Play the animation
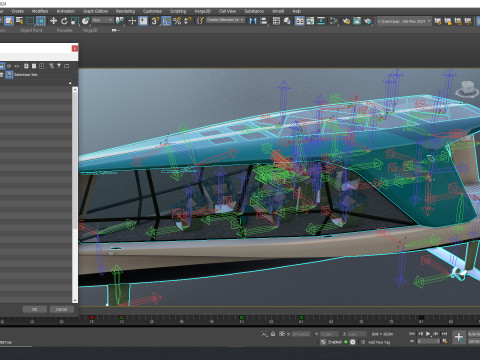The image size is (480, 360). coord(428,334)
